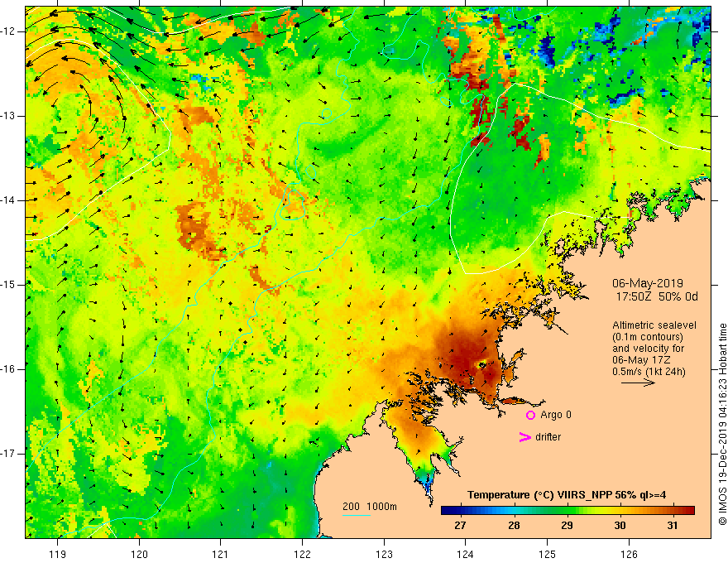Click the longitude label 125
The height and width of the screenshot is (563, 728).
click(547, 554)
